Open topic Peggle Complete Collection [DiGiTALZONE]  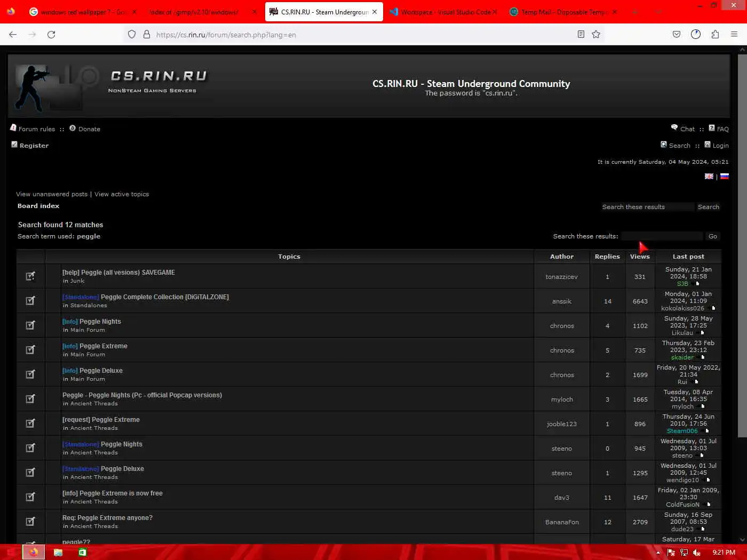165,297
